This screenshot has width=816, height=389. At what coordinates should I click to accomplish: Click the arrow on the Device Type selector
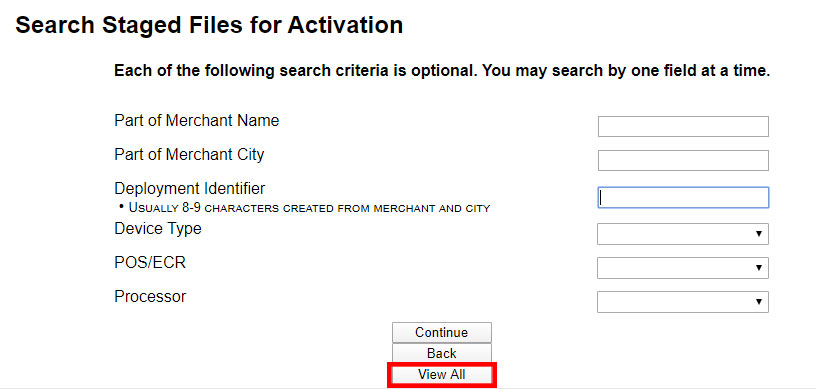point(759,234)
